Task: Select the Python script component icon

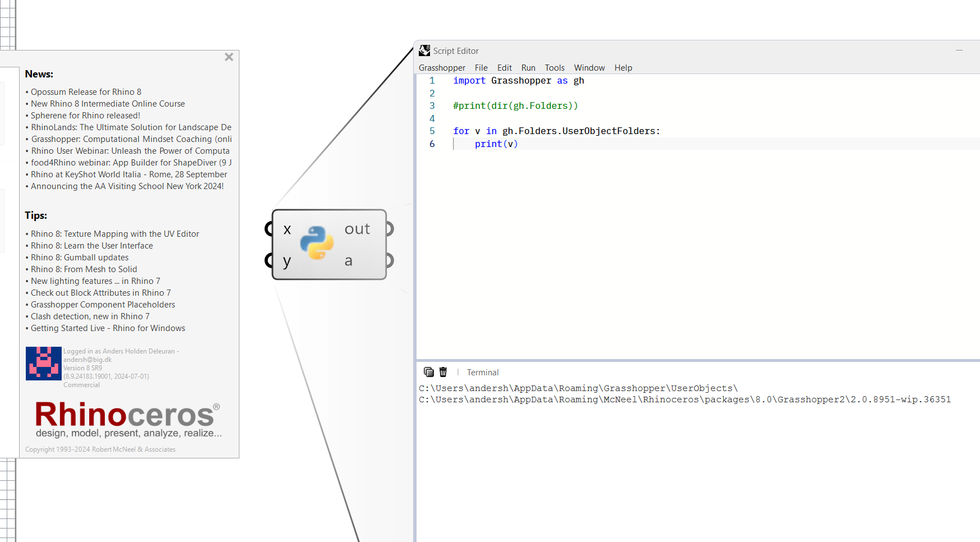Action: point(318,244)
